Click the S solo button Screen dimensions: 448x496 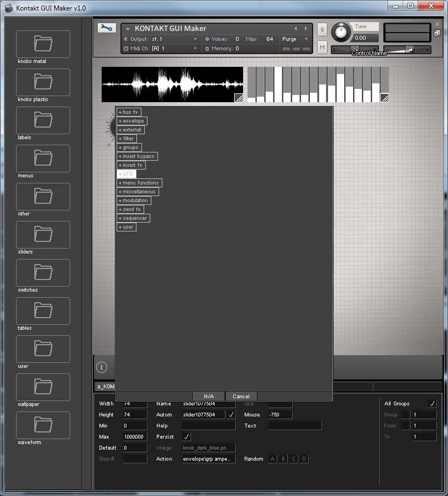323,29
